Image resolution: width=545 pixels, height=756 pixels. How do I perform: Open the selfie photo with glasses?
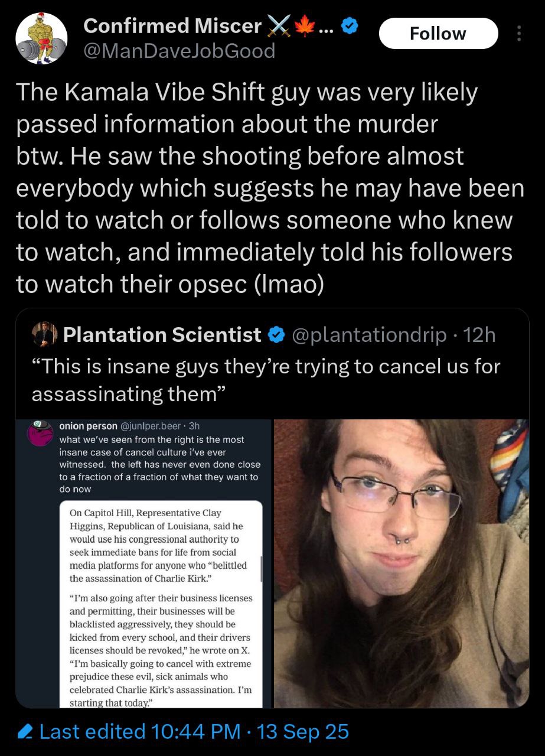402,563
